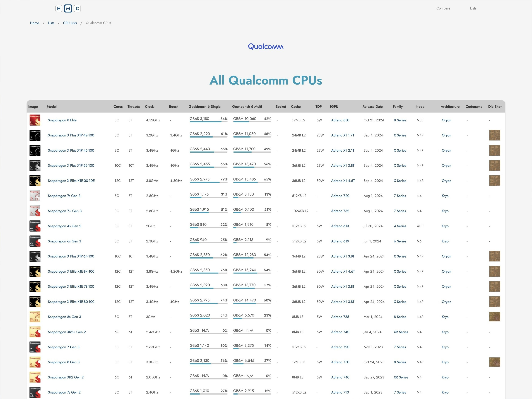
Task: Click '4LPP' node cell
Action: [420, 226]
